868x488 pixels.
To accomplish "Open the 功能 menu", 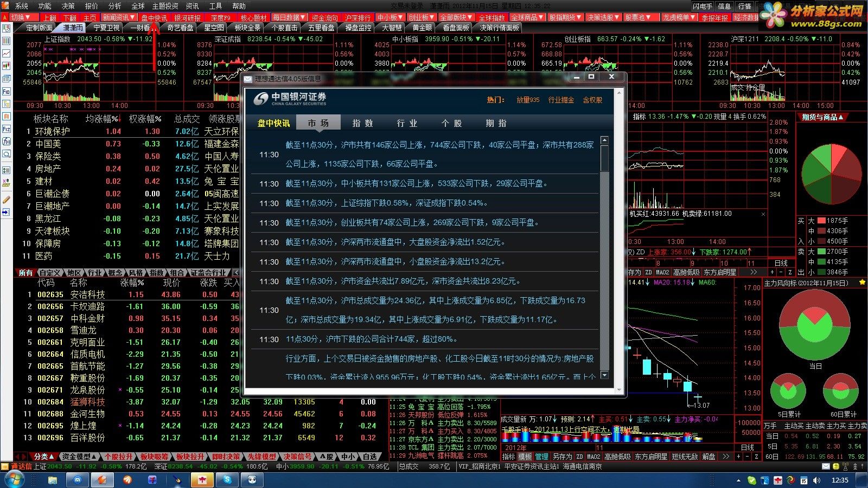I will click(x=45, y=6).
